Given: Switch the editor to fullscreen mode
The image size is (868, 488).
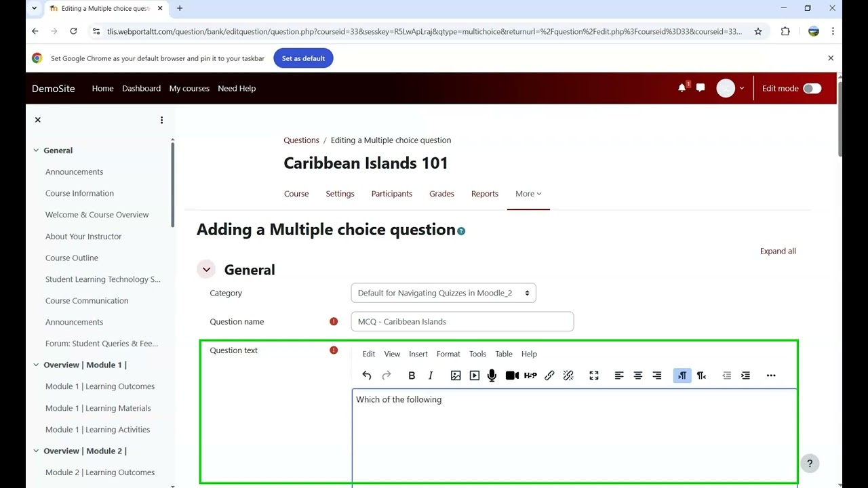Looking at the screenshot, I should [x=594, y=375].
